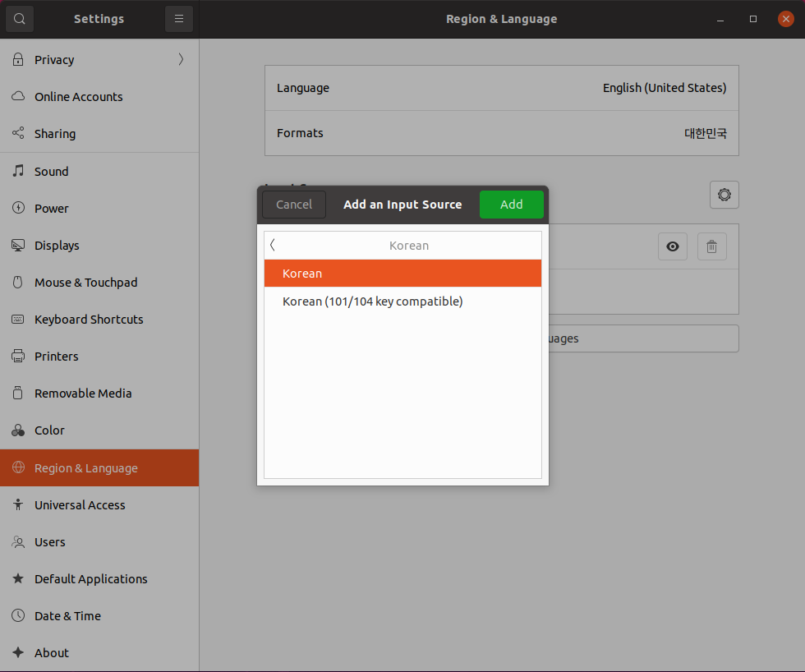Expand the Privacy section chevron
The image size is (805, 672).
tap(181, 59)
